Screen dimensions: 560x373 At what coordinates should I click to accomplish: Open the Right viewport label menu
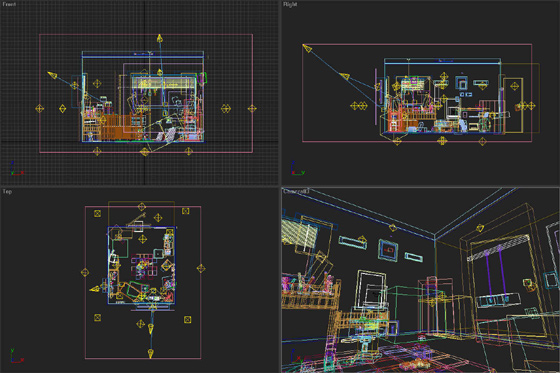pyautogui.click(x=290, y=4)
